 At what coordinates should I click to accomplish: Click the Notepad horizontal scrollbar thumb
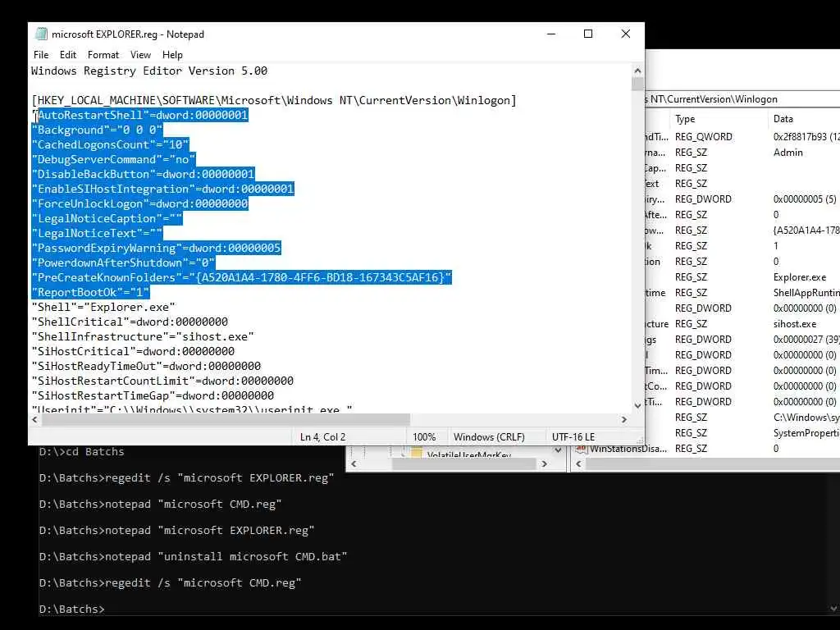226,419
